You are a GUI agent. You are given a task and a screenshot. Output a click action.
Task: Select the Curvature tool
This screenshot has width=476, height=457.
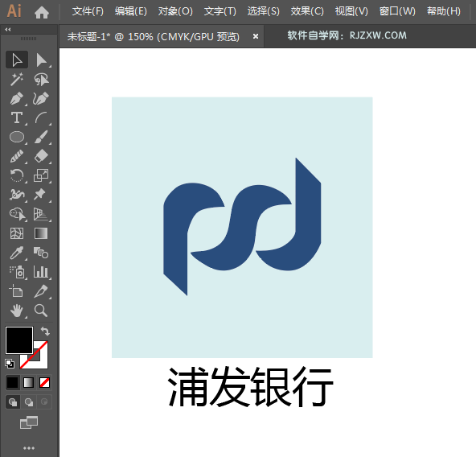(x=41, y=99)
